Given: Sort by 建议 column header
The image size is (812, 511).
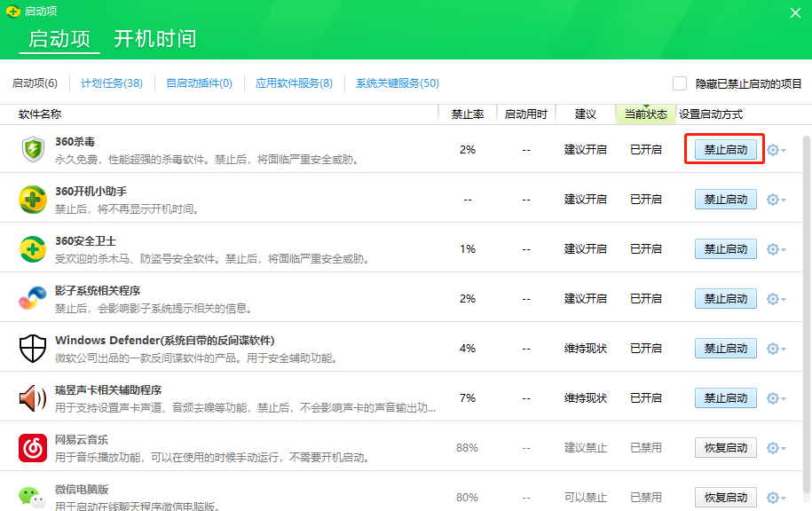Looking at the screenshot, I should (586, 114).
